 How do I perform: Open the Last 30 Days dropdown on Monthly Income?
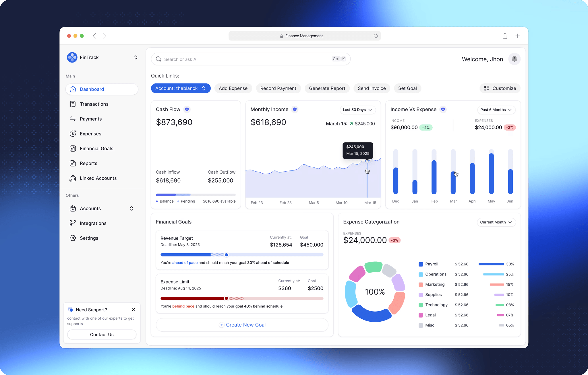click(357, 110)
